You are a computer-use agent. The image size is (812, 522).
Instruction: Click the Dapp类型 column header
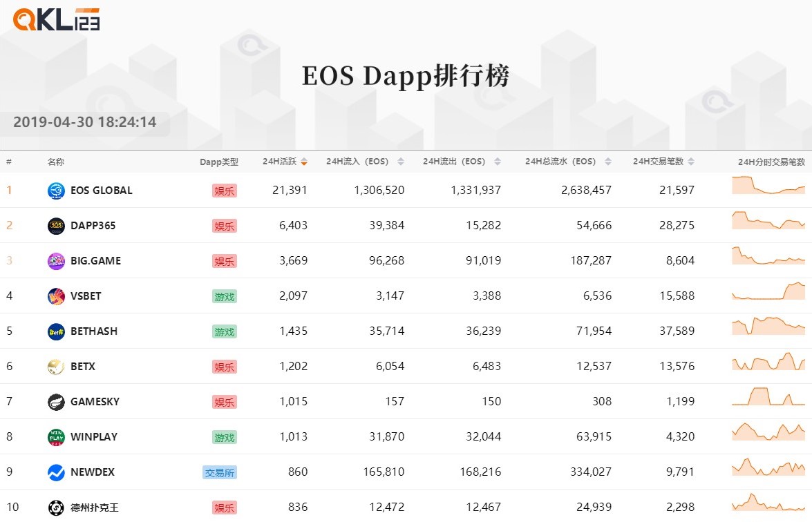(219, 162)
